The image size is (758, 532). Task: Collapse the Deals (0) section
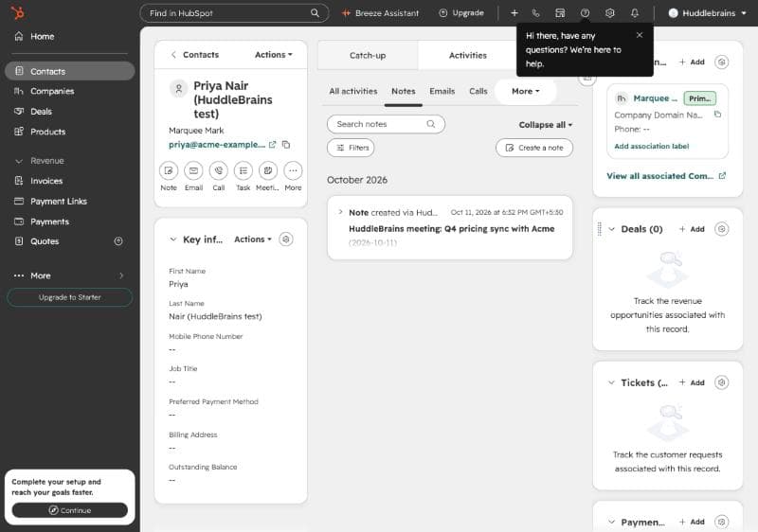(x=611, y=229)
